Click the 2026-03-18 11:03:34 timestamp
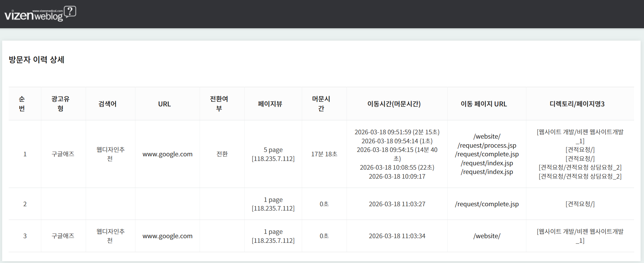 [397, 236]
